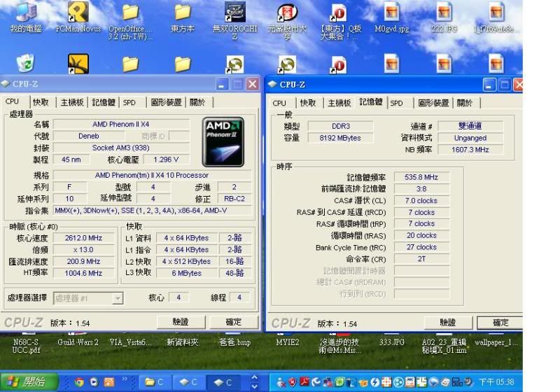Click the left CPU-Z title bar icon

[x=6, y=84]
